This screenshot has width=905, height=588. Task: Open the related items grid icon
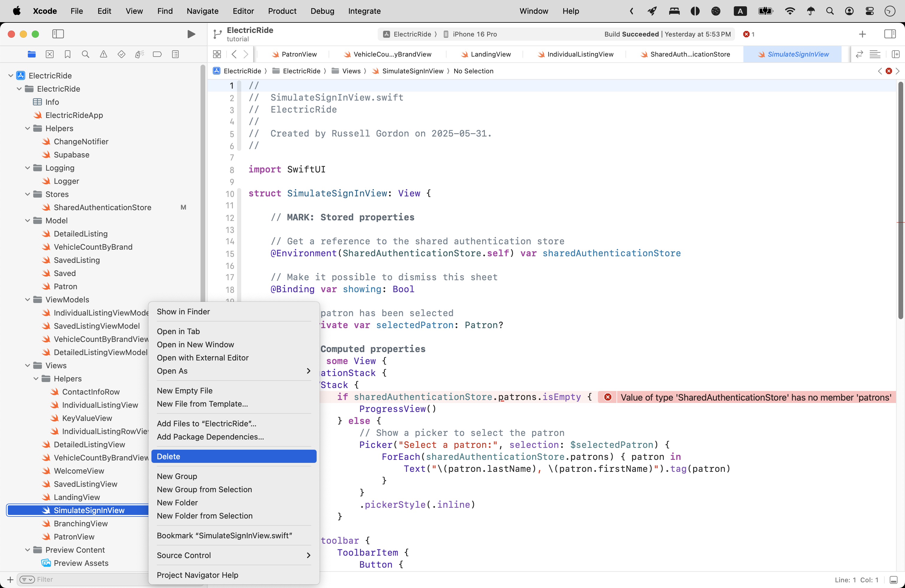point(217,54)
